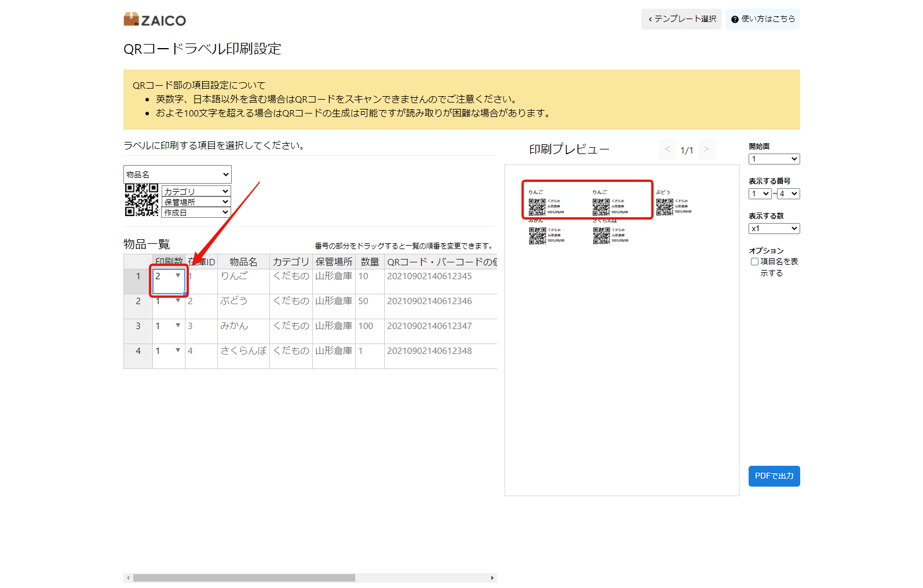Viewport: 923px width, 588px height.
Task: Select row number 4 handle
Action: point(138,356)
